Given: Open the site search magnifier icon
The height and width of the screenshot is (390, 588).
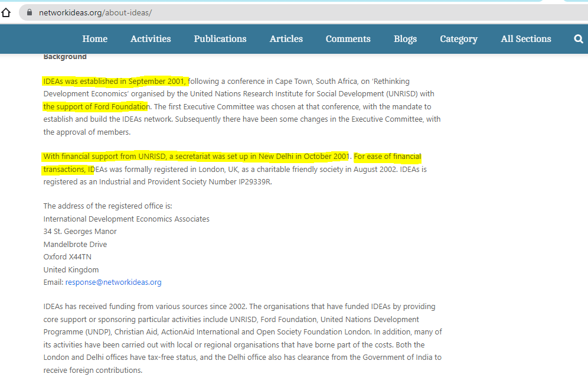Looking at the screenshot, I should point(579,38).
